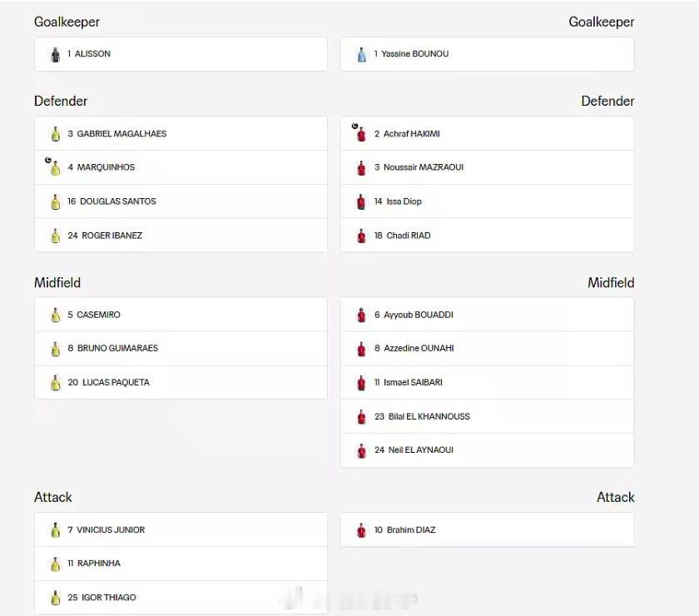Select the Chadi Riad player row
The height and width of the screenshot is (616, 699).
(488, 236)
